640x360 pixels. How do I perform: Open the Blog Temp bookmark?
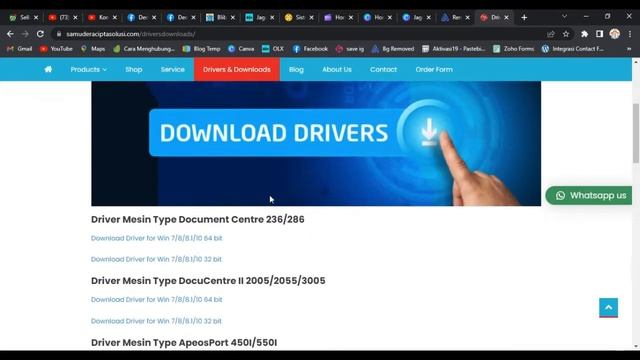tap(202, 49)
